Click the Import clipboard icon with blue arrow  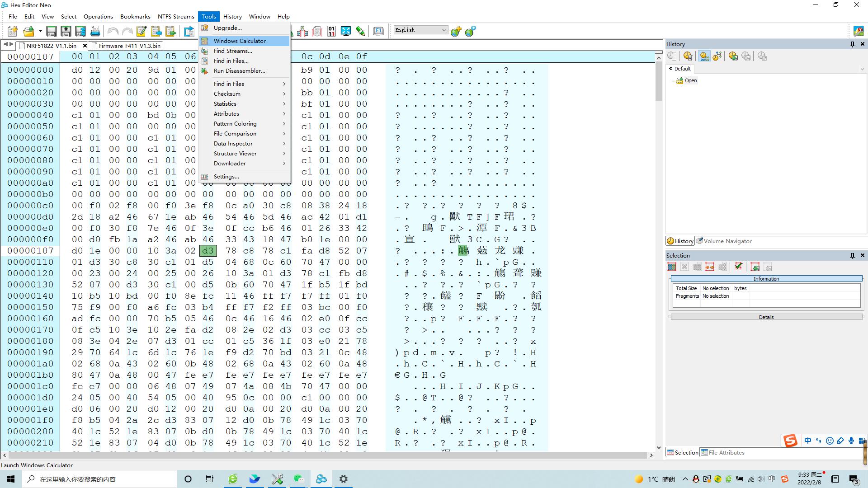coord(156,31)
